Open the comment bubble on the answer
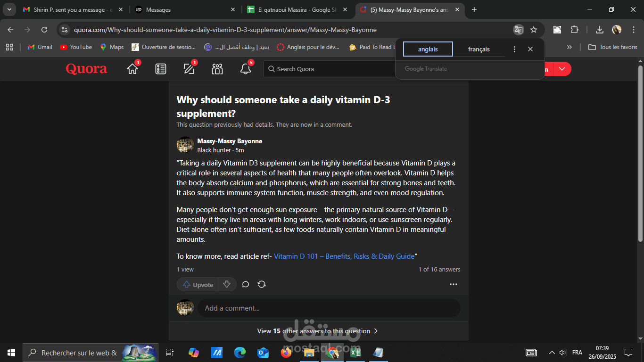Viewport: 644px width, 362px height. point(246,284)
